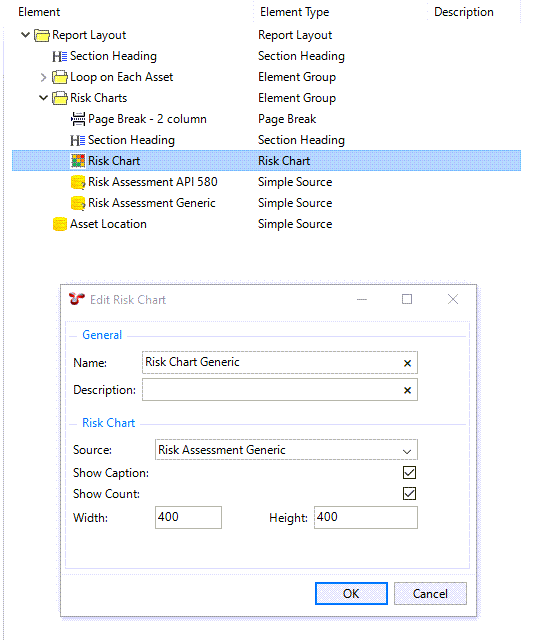Click the Description column header
535x640 pixels.
(464, 12)
